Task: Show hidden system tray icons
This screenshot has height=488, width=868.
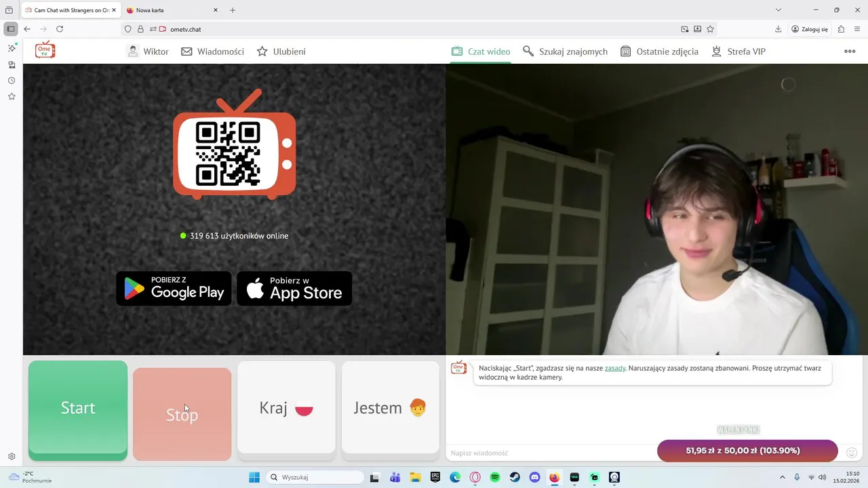Action: coord(782,477)
